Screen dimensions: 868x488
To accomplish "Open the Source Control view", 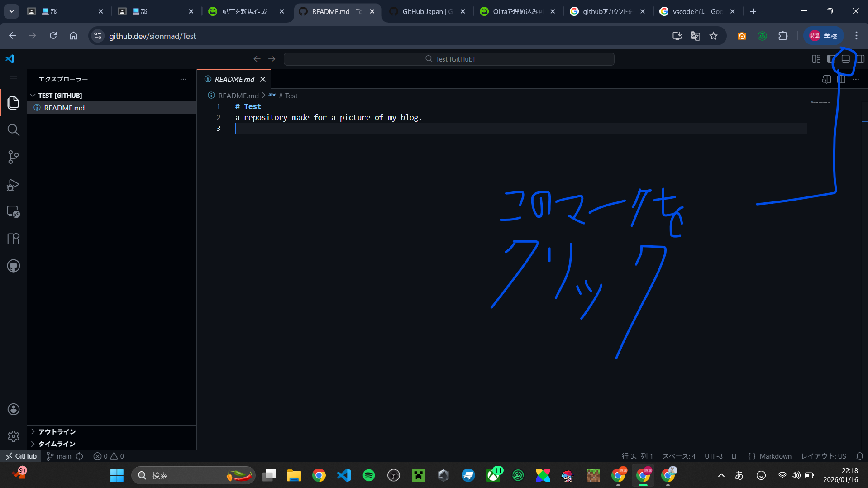I will [x=13, y=157].
